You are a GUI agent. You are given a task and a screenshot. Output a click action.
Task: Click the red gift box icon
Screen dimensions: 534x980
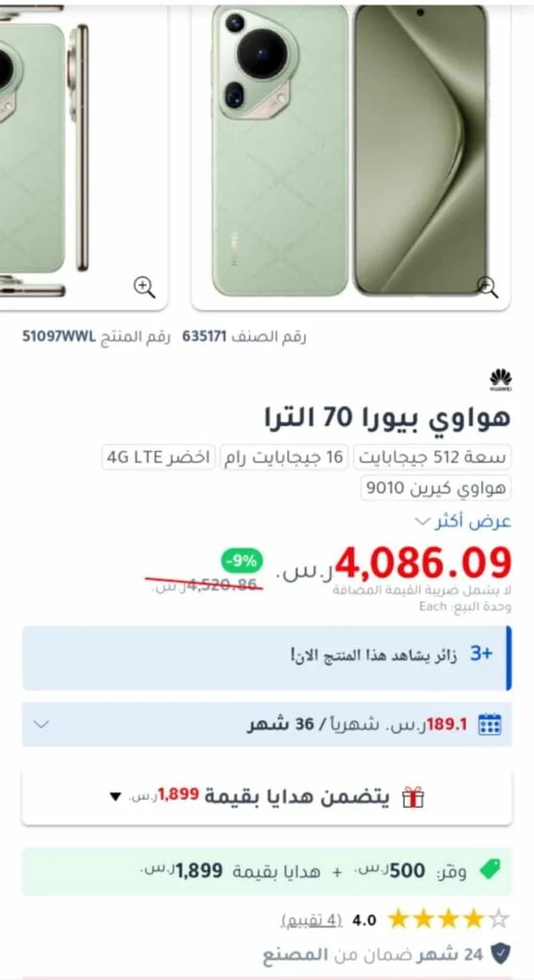(412, 797)
